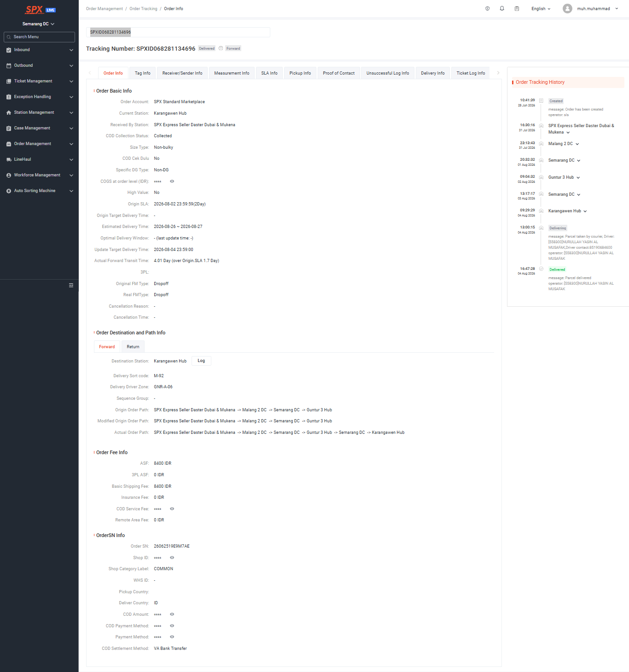
Task: Open the Pickup Info tab
Action: point(300,73)
